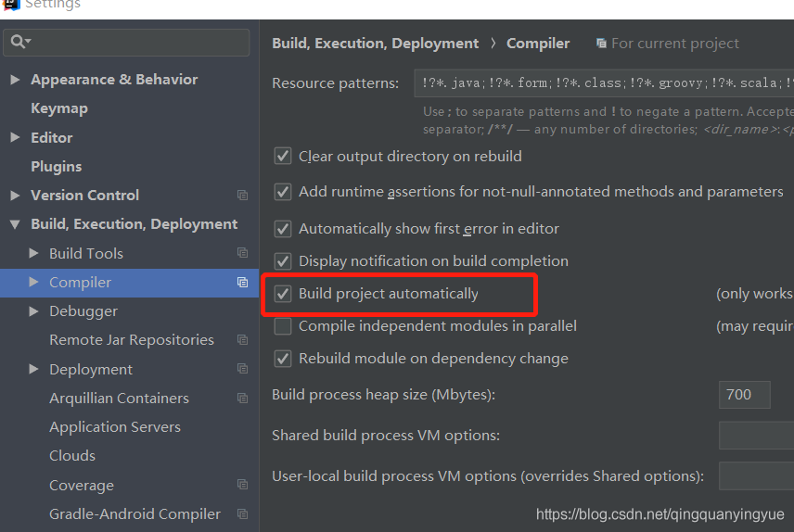
Task: Expand Version Control section
Action: click(15, 195)
